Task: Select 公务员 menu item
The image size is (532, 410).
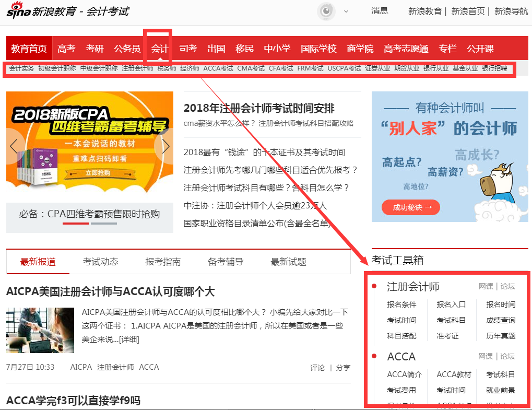Action: 127,49
